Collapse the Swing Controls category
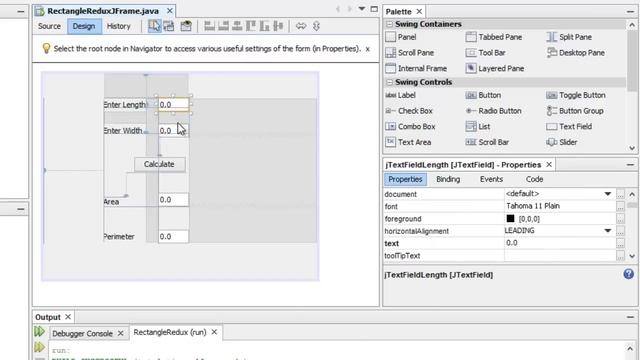640x360 pixels. tap(389, 82)
